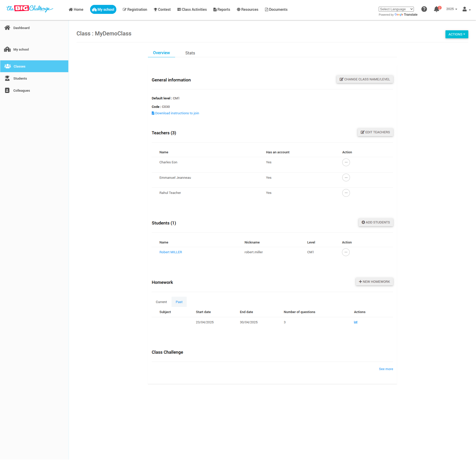
Task: Open Reports menu item
Action: tap(222, 10)
